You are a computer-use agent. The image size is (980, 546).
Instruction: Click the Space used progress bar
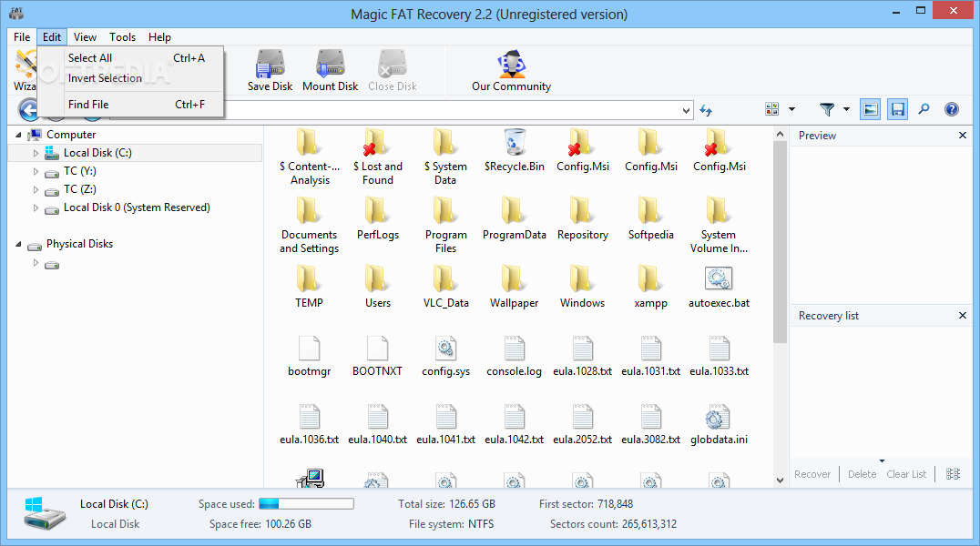pyautogui.click(x=306, y=503)
